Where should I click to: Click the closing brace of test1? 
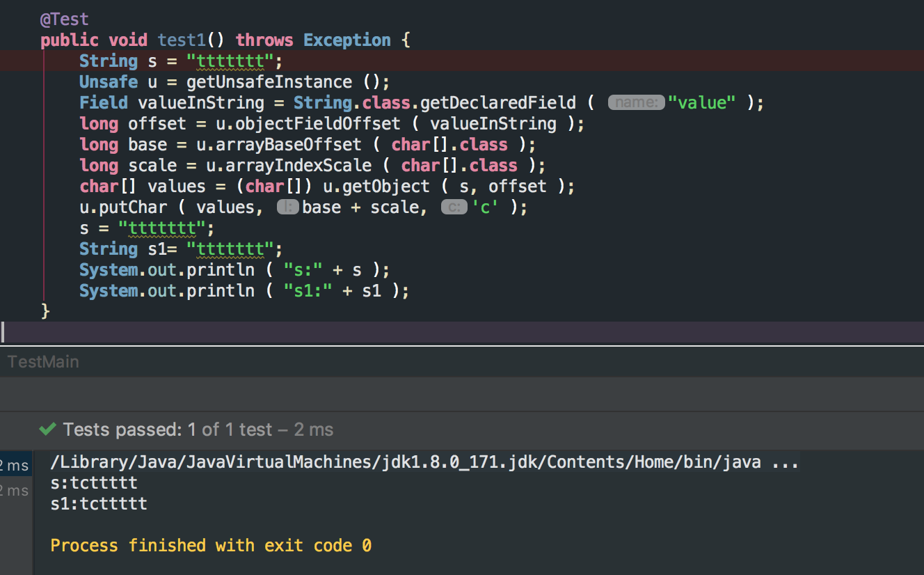click(x=45, y=310)
